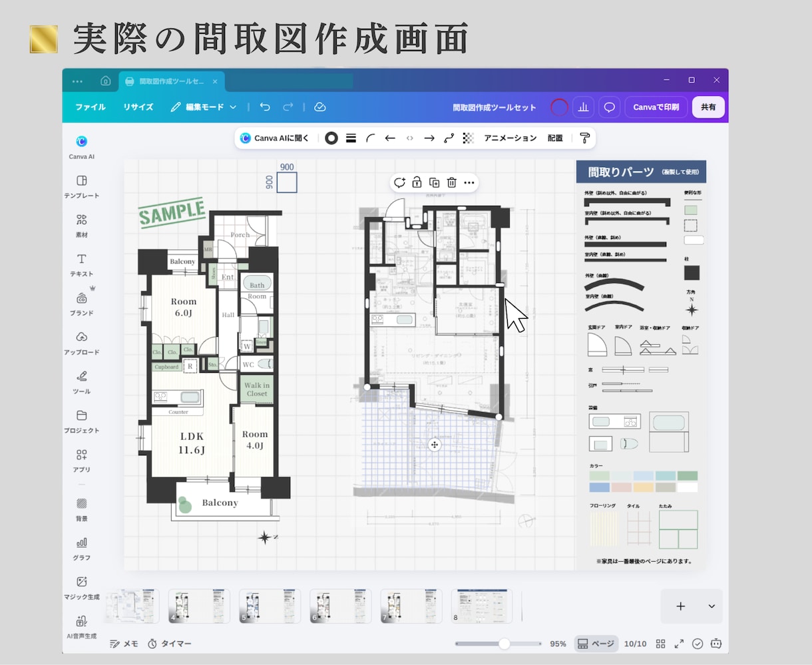Choose the line end arrow option

point(429,138)
